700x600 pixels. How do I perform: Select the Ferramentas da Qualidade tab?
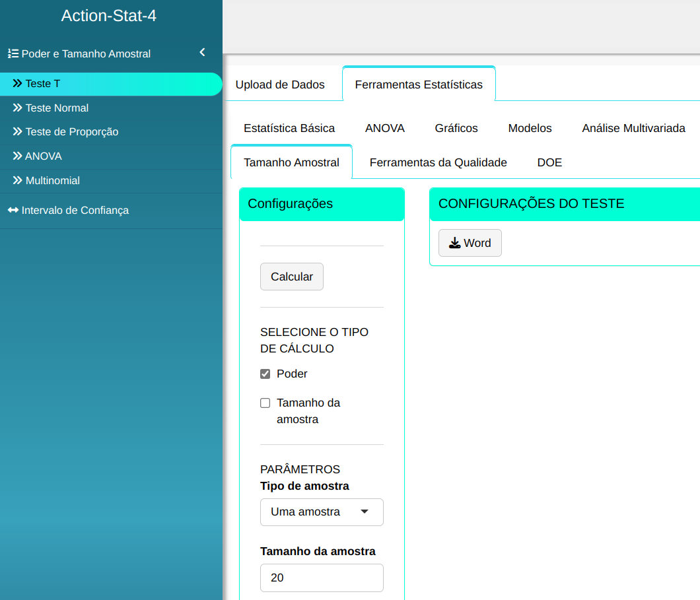[x=438, y=162]
